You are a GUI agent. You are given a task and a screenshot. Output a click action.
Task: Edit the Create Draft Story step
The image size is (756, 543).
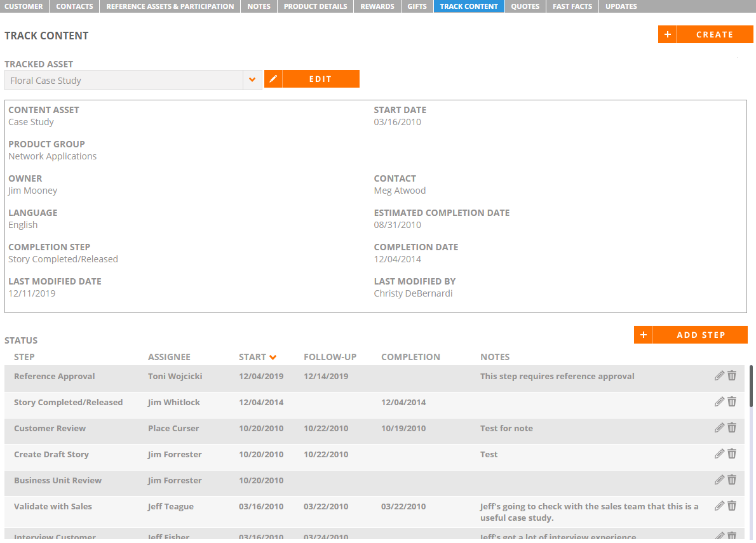pyautogui.click(x=719, y=454)
